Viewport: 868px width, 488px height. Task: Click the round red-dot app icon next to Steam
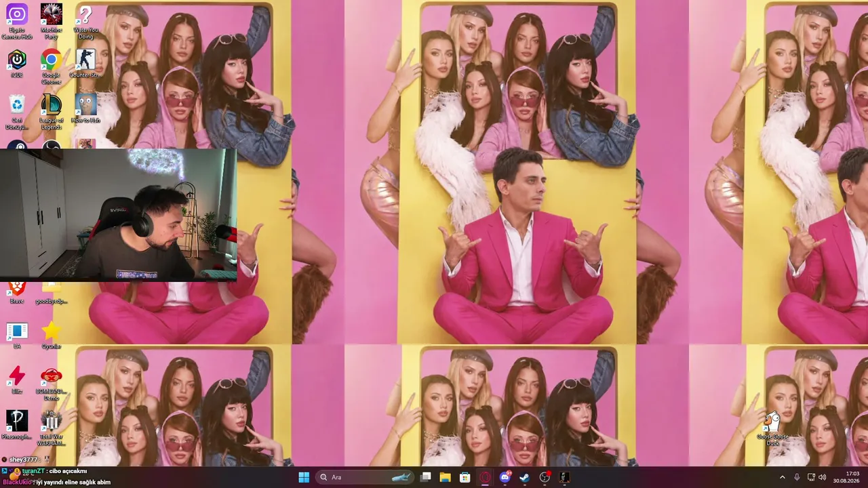pos(545,477)
